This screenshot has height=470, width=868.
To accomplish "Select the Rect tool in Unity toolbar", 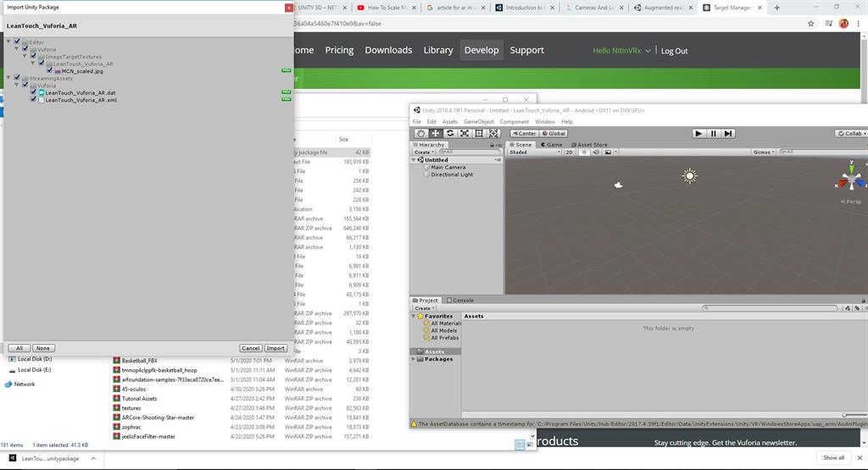I will 479,133.
